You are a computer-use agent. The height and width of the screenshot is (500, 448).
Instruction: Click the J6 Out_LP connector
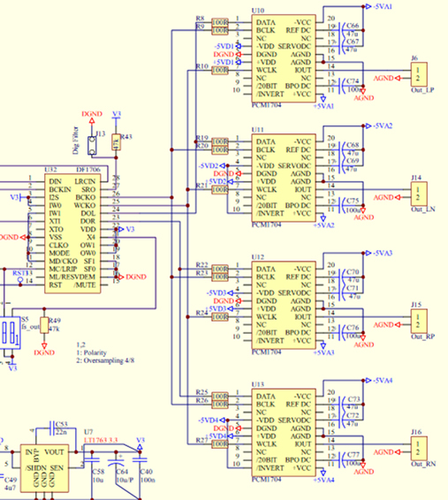click(x=419, y=74)
